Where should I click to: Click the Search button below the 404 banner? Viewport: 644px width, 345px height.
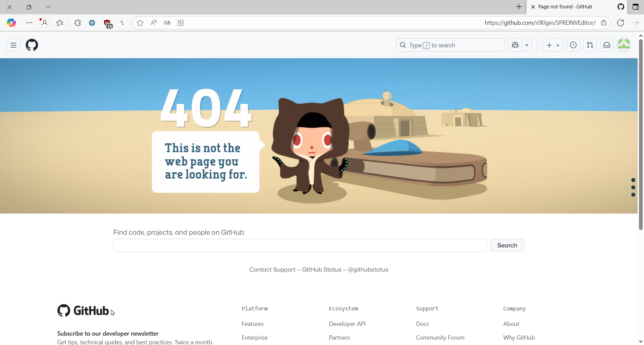(507, 245)
